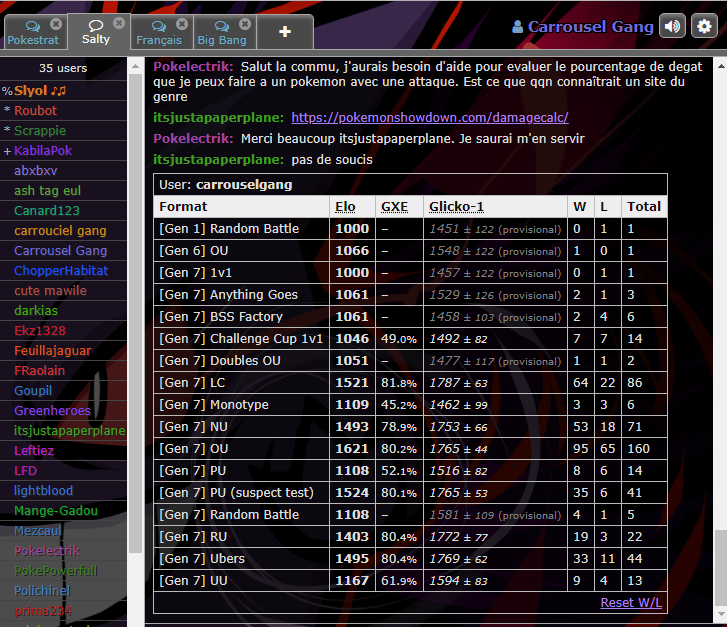The height and width of the screenshot is (627, 727).
Task: Select user PokePowerfull in the list
Action: coord(64,570)
